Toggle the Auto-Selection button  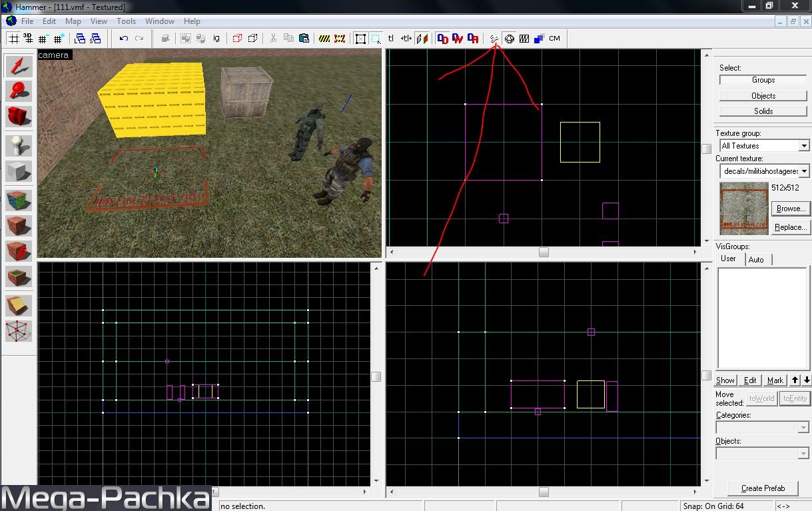pyautogui.click(x=376, y=39)
